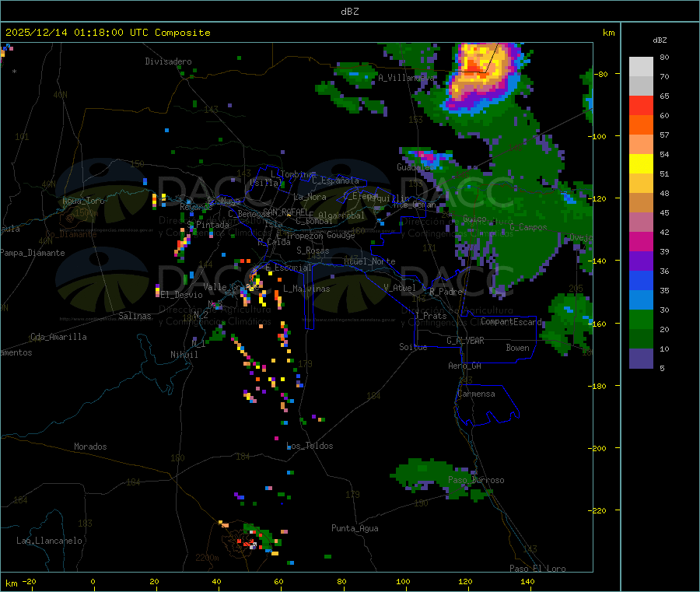The width and height of the screenshot is (700, 592).
Task: Click the "Soitue" location label
Action: [x=413, y=347]
